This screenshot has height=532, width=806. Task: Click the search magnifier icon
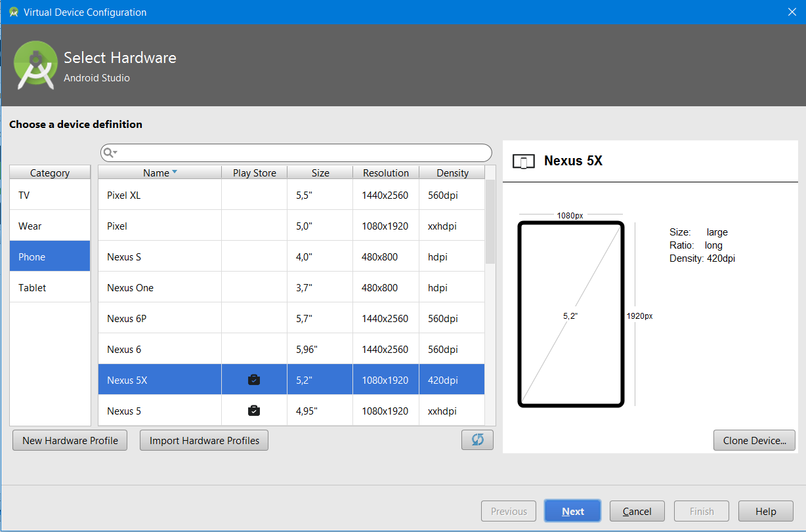click(x=110, y=153)
